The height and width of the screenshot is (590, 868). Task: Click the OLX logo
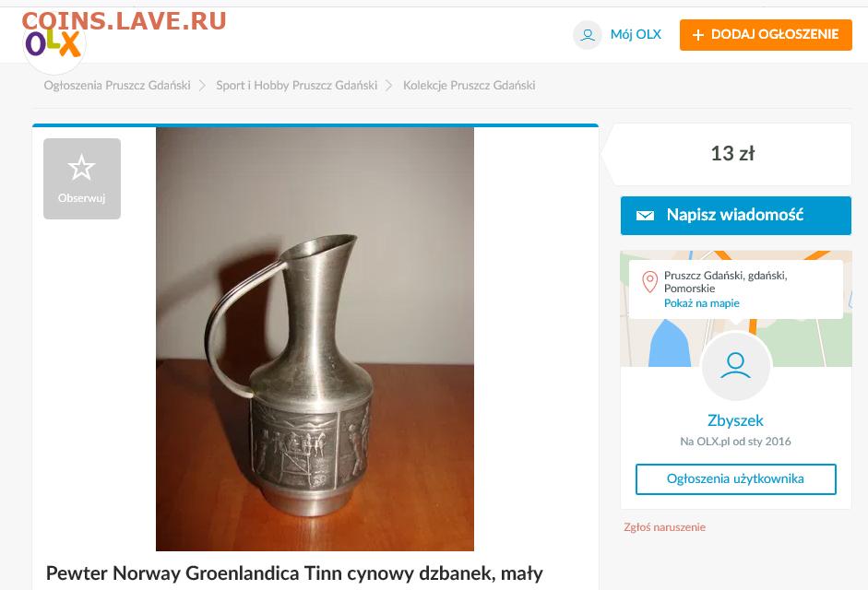(54, 43)
